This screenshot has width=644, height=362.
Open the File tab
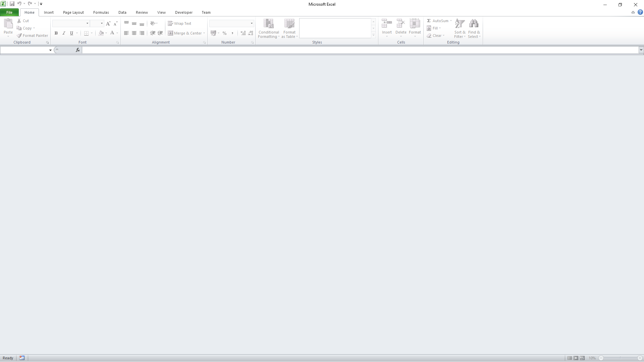coord(9,12)
